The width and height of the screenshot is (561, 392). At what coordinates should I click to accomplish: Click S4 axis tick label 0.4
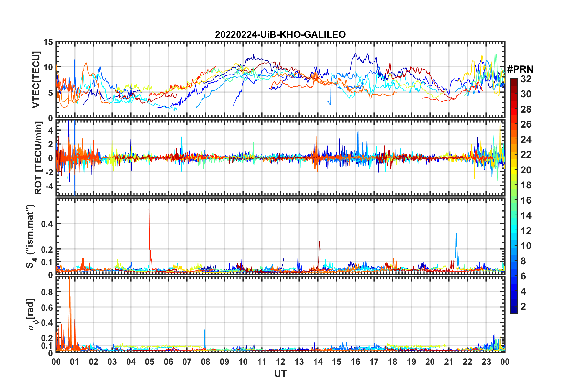click(x=47, y=224)
